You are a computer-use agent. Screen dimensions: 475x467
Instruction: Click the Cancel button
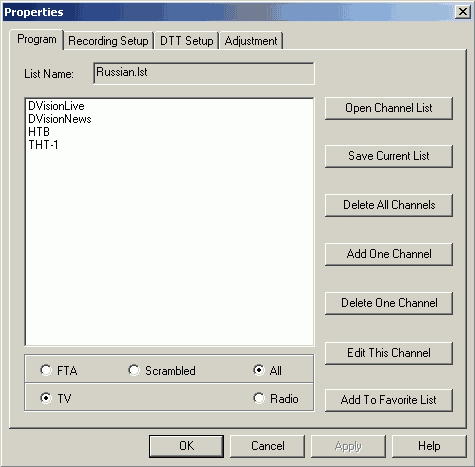point(267,446)
